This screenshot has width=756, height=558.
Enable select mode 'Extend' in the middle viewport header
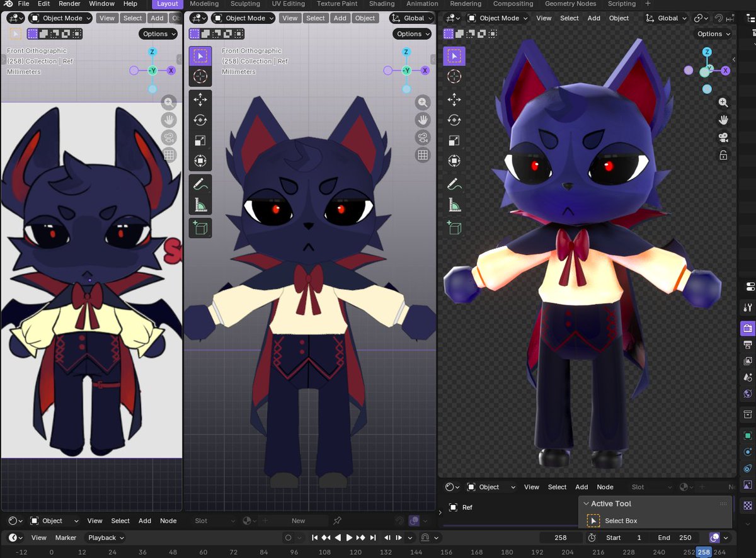[205, 34]
